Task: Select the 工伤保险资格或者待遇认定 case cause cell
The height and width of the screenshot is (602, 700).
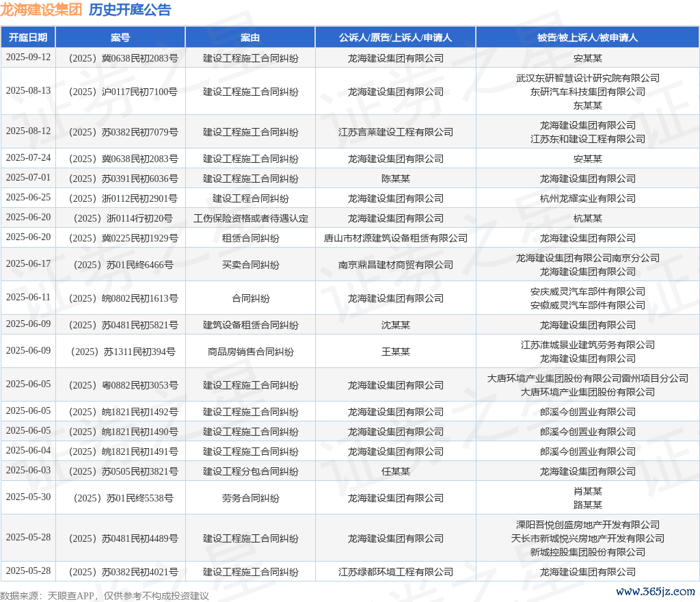Action: point(250,218)
